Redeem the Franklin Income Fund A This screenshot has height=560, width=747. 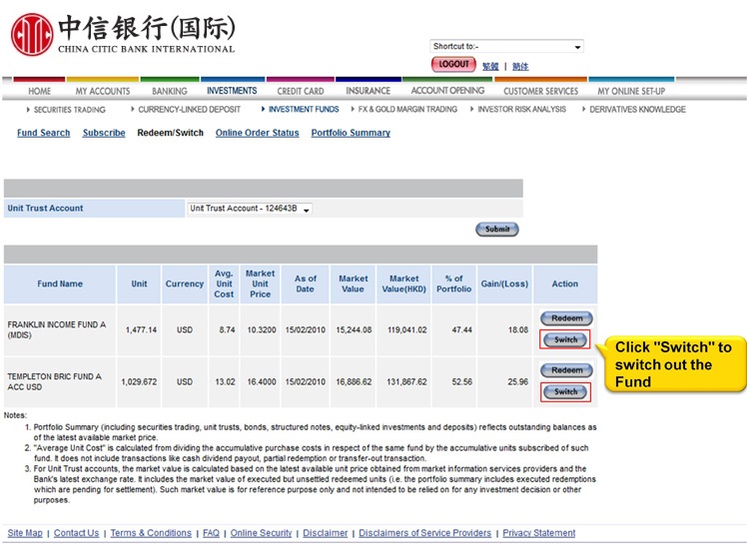566,318
